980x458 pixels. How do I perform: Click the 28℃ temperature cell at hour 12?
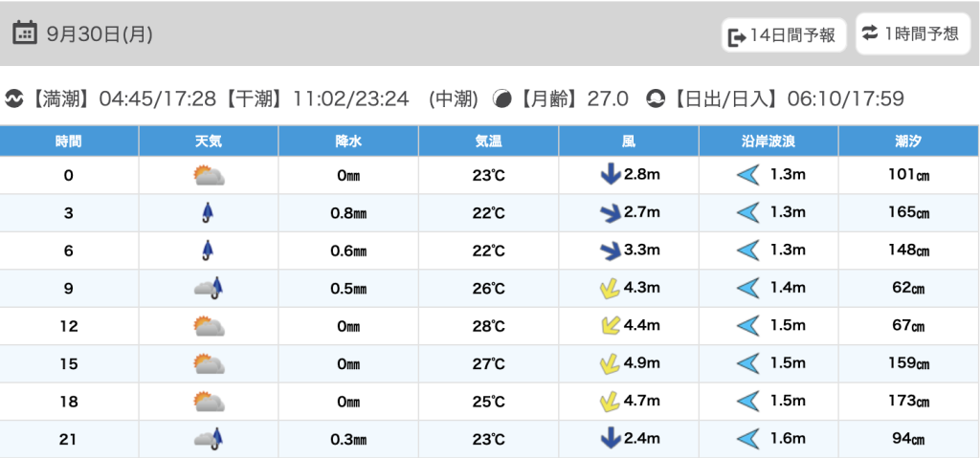click(x=489, y=326)
